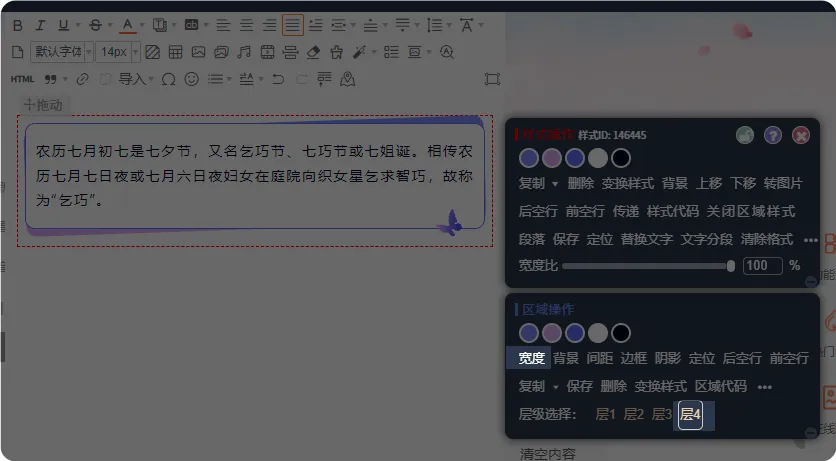This screenshot has width=836, height=461.
Task: Select the 背景 tab in 区域操作
Action: (566, 358)
